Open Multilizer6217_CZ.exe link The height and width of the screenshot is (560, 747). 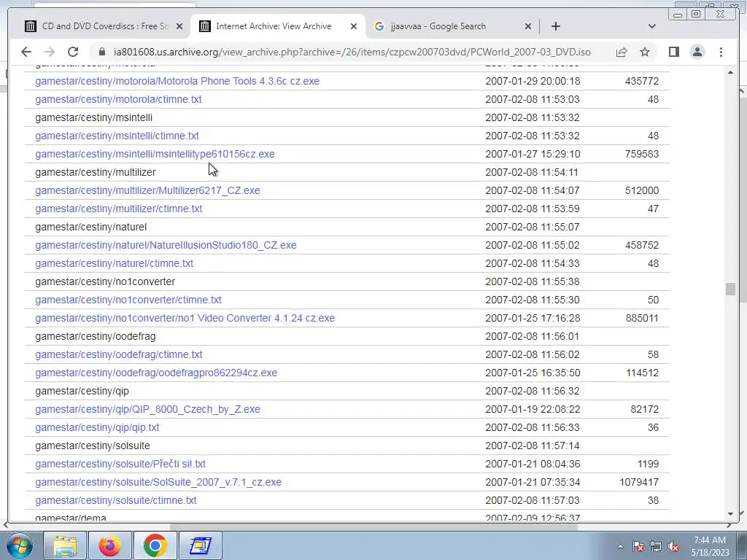(x=147, y=190)
